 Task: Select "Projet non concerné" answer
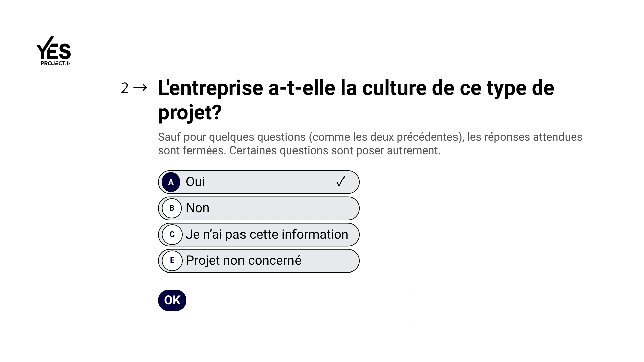244,260
